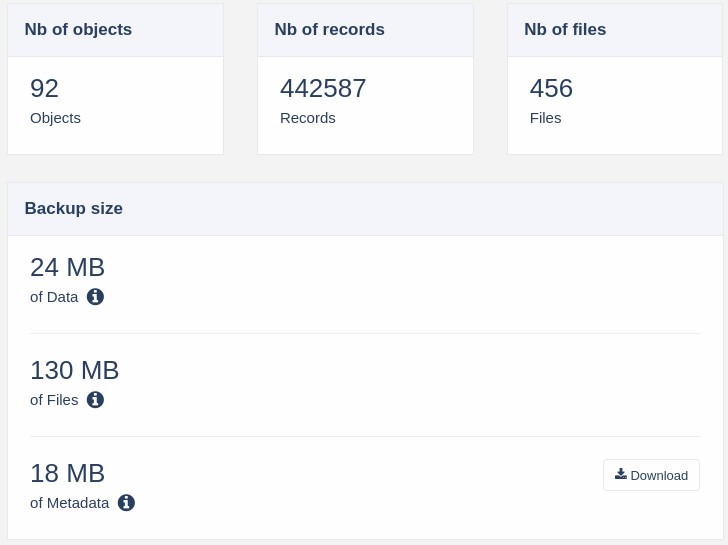The height and width of the screenshot is (545, 728).
Task: Select the Nb of records card header
Action: point(365,30)
